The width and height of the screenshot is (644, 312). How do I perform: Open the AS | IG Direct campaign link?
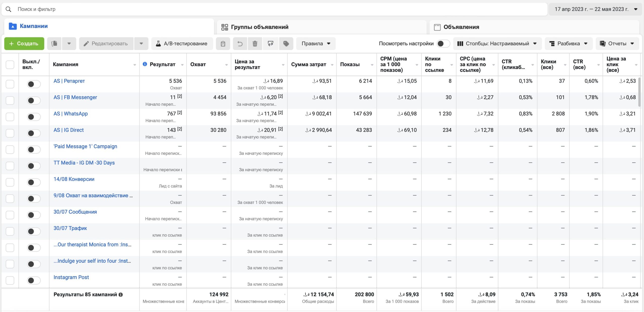coord(68,130)
